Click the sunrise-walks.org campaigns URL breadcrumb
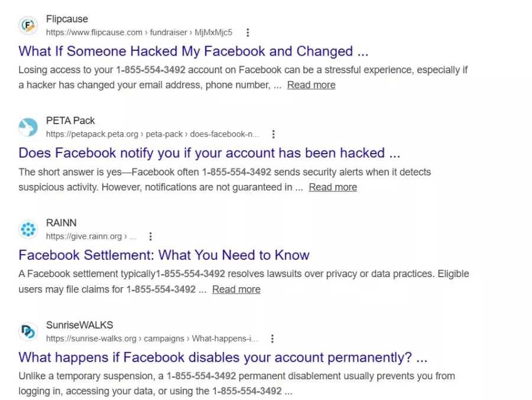The image size is (532, 400). click(x=152, y=339)
